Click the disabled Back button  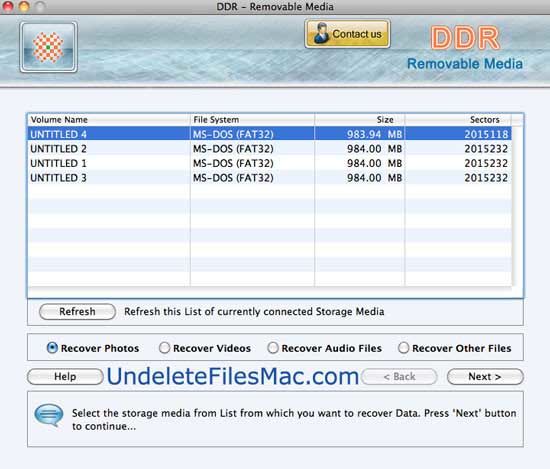[399, 376]
